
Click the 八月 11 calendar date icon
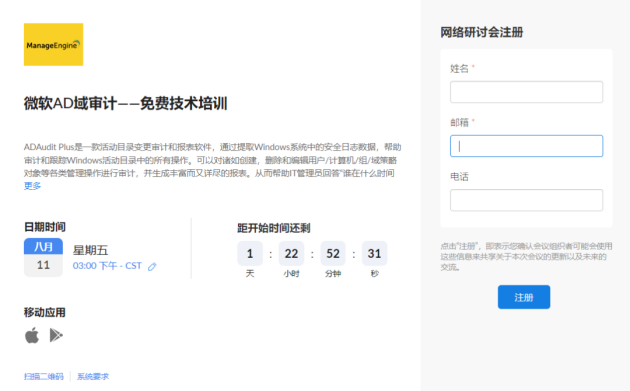[x=43, y=257]
